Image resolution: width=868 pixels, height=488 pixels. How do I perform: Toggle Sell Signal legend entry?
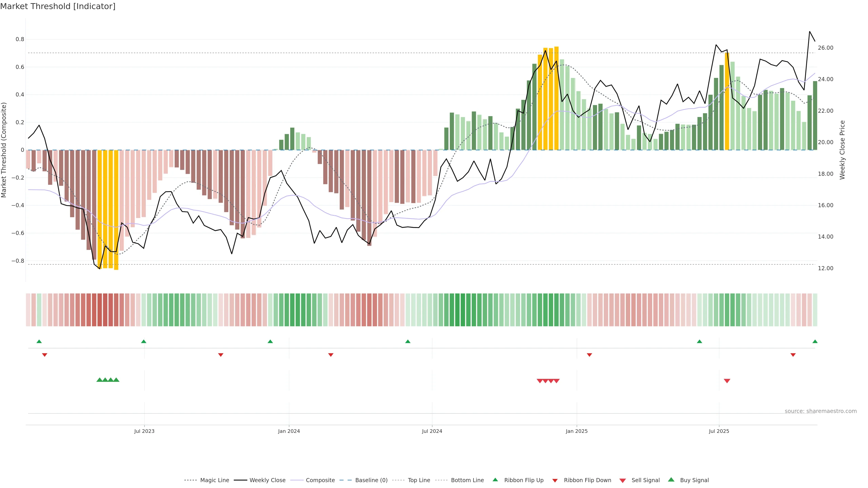pos(645,480)
